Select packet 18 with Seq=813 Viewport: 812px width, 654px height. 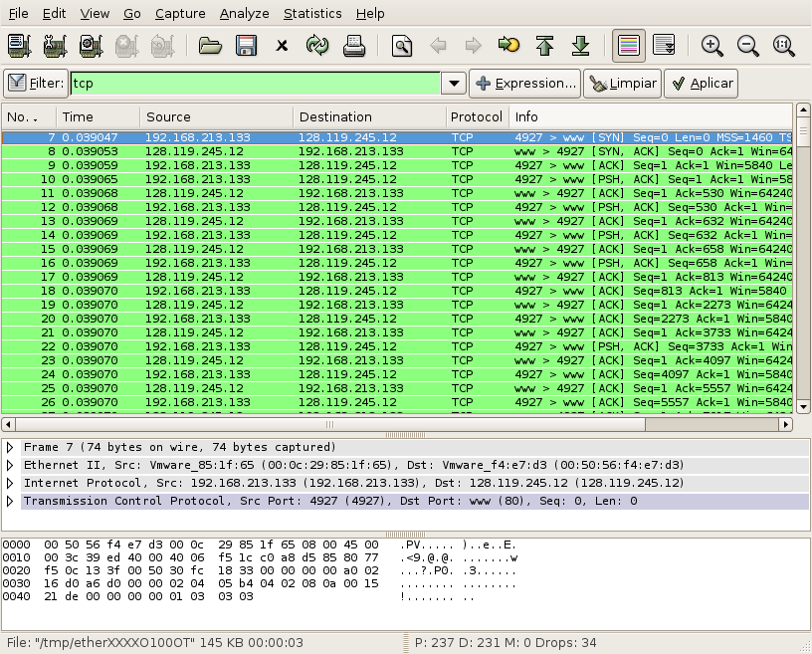(x=397, y=291)
